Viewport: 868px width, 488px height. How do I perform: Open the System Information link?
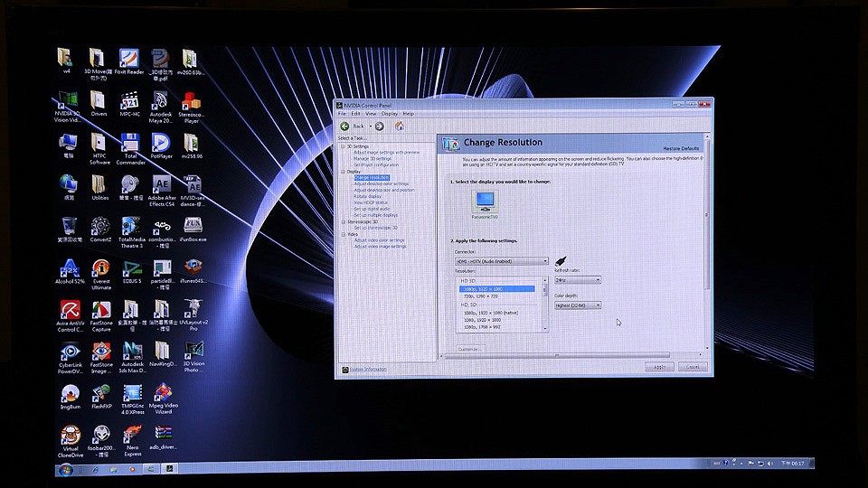point(368,369)
